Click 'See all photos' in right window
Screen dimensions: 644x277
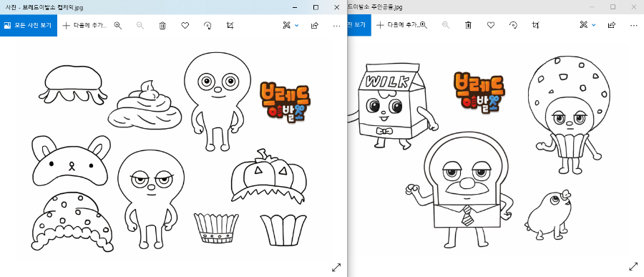tap(359, 25)
